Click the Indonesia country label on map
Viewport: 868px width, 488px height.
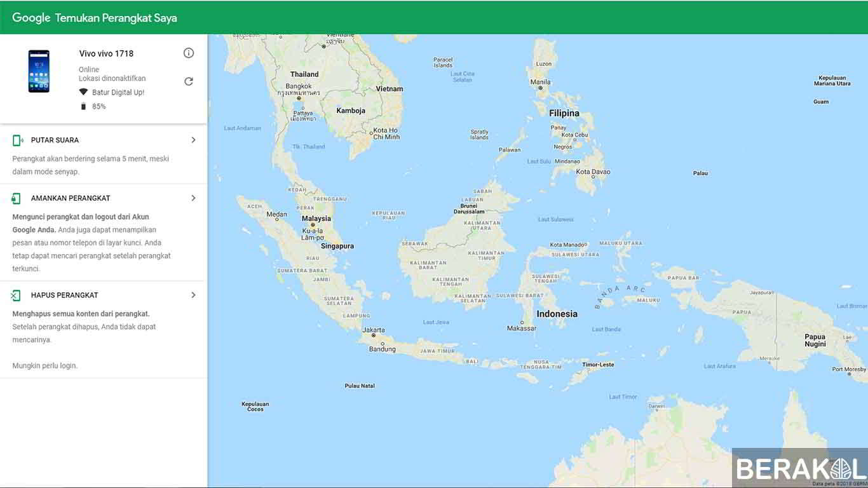point(557,314)
